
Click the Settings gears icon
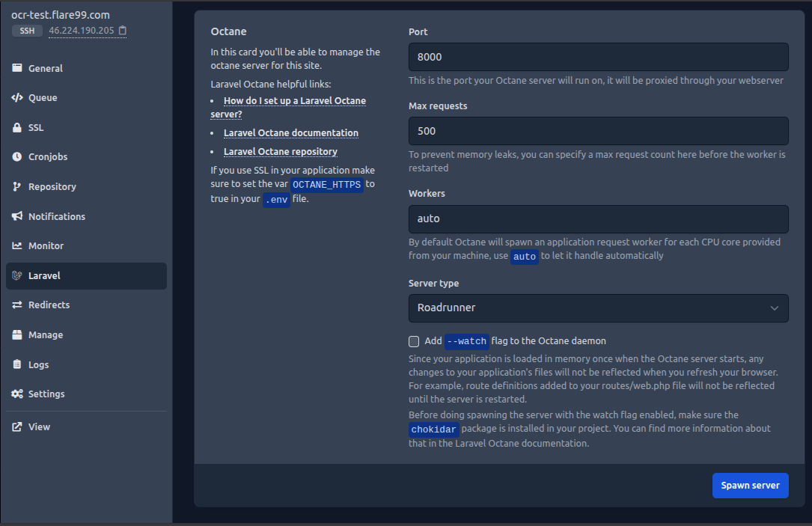point(17,394)
